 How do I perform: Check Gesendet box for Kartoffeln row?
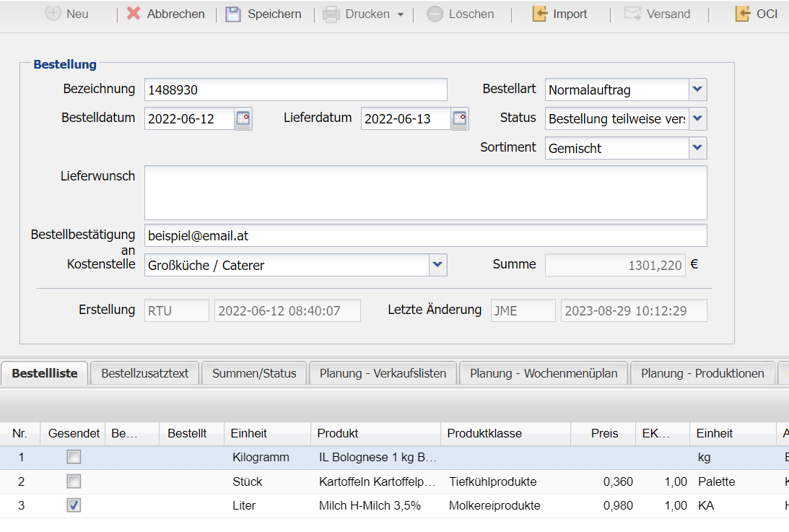(74, 481)
